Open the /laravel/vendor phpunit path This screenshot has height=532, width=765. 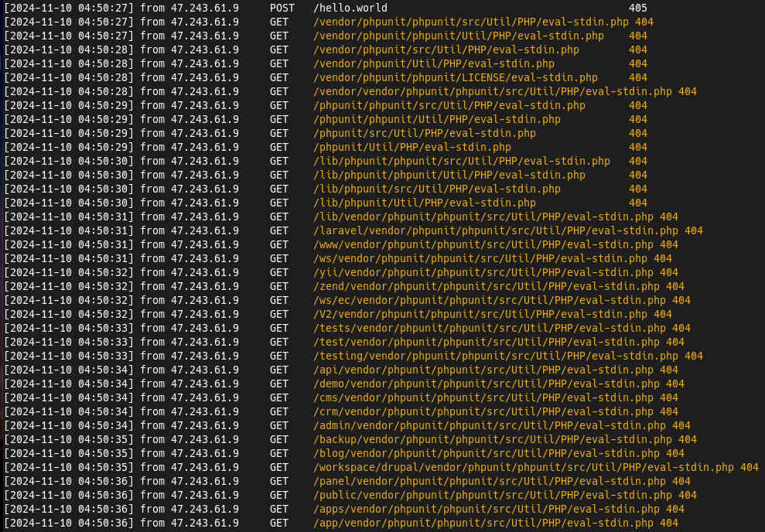point(495,230)
